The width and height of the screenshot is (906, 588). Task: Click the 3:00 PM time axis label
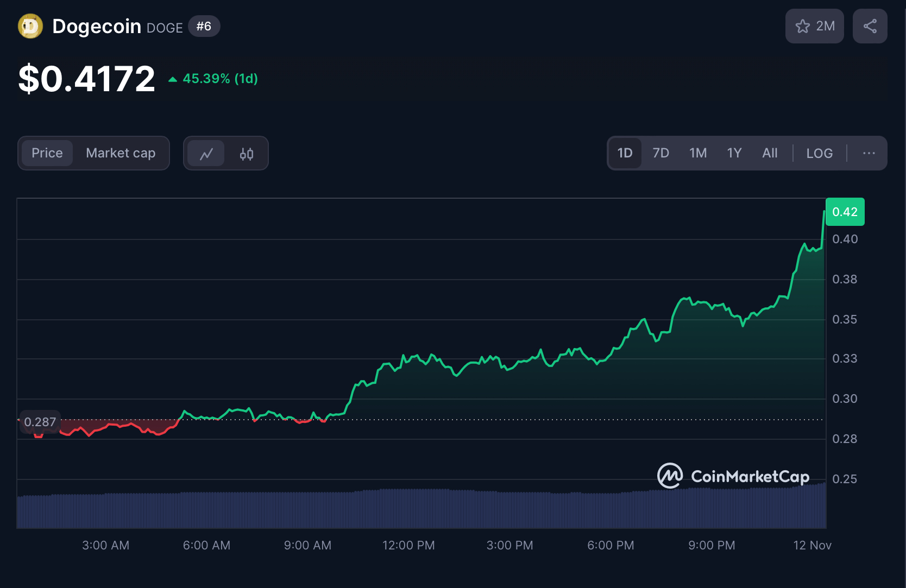point(509,545)
